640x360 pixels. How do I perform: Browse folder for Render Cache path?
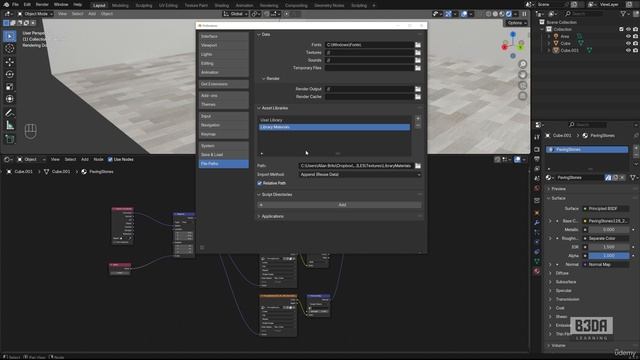coord(418,97)
